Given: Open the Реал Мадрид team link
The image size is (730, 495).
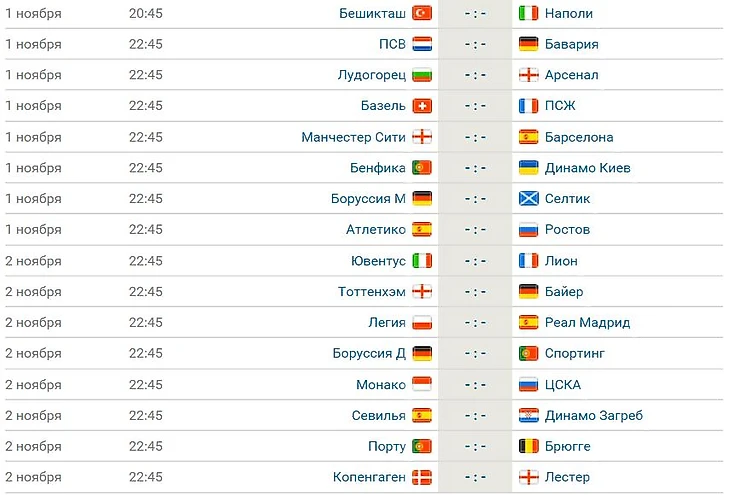Looking at the screenshot, I should tap(587, 323).
